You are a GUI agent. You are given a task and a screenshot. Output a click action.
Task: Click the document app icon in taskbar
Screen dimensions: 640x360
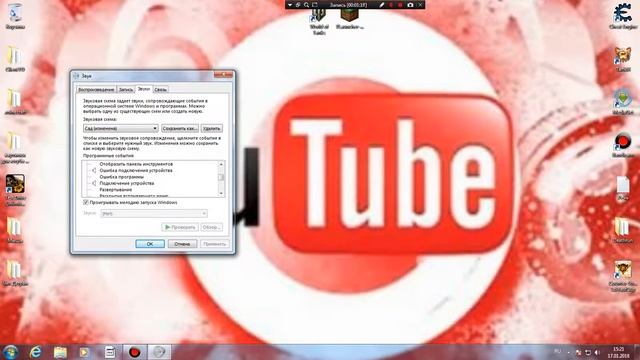click(x=109, y=352)
